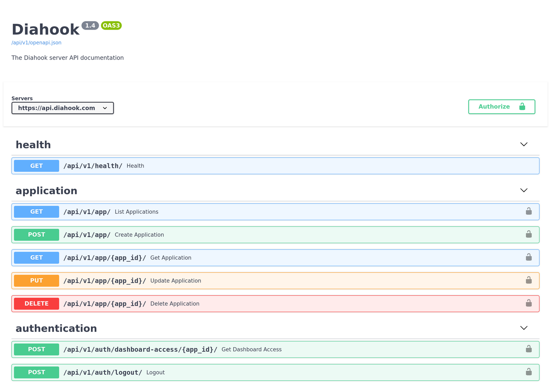Click lock icon on Create Application row
The width and height of the screenshot is (551, 392).
529,234
